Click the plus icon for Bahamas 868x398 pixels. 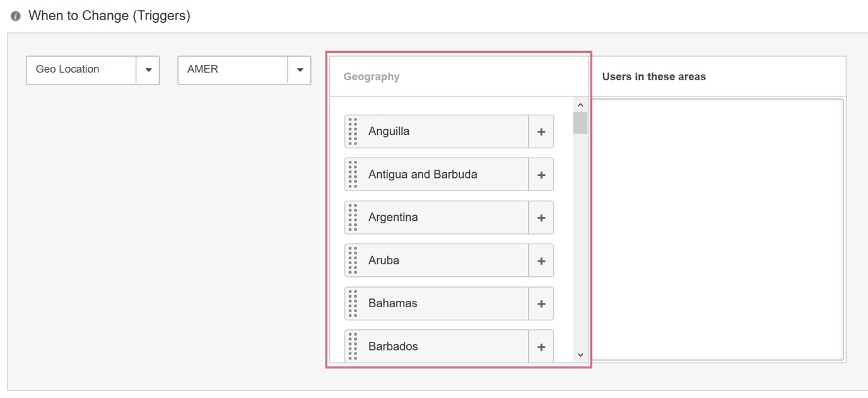tap(541, 303)
